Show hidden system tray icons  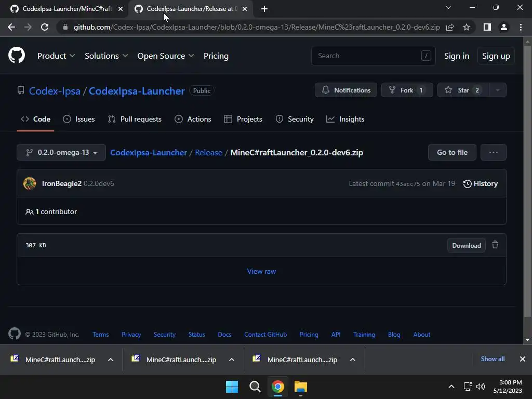(x=451, y=387)
